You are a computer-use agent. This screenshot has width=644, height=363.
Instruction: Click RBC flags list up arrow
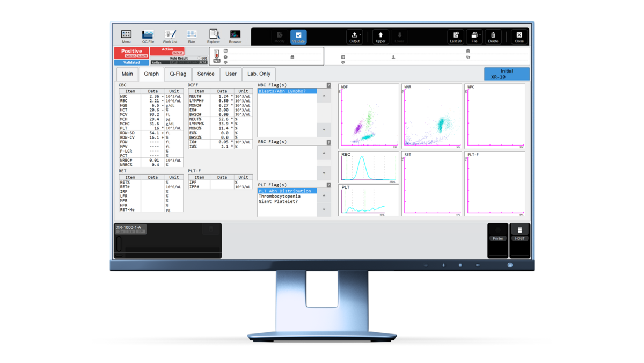click(324, 154)
